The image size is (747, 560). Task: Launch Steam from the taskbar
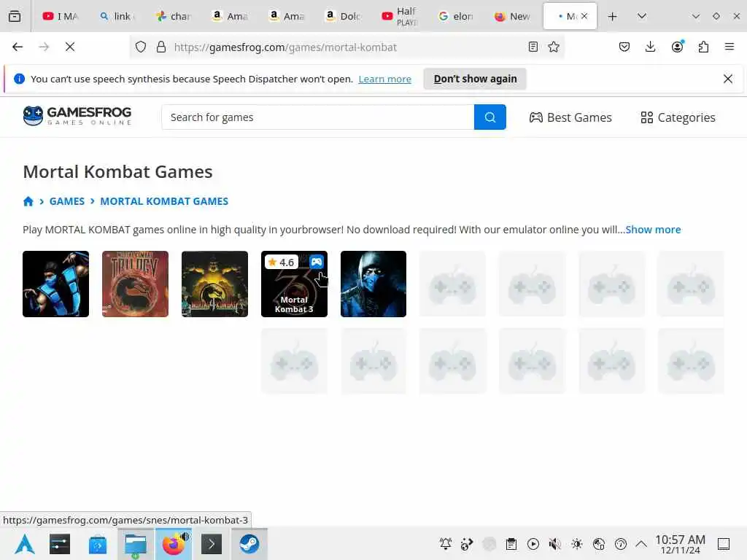pos(249,544)
